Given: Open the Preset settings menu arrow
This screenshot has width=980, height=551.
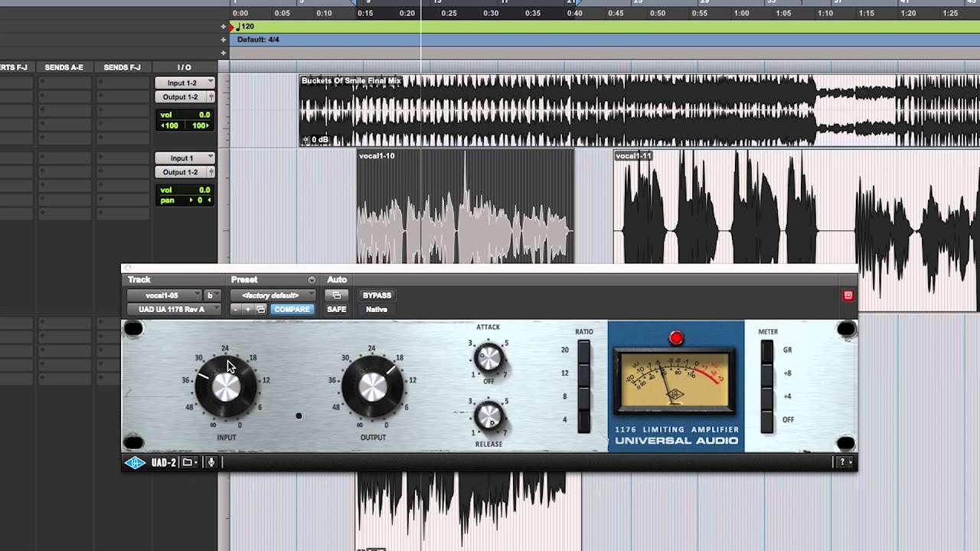Looking at the screenshot, I should click(312, 280).
